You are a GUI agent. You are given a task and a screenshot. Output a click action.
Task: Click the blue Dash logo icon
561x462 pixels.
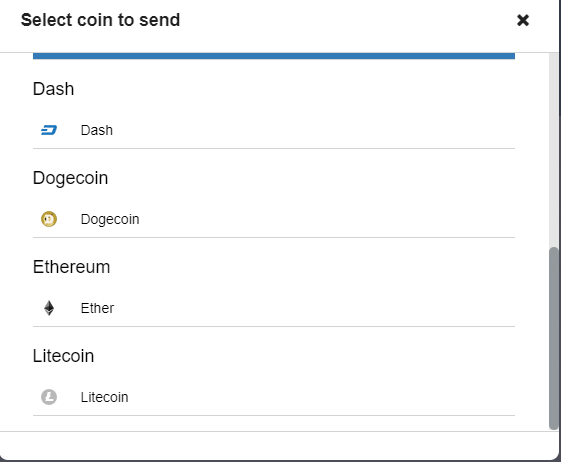[x=49, y=130]
